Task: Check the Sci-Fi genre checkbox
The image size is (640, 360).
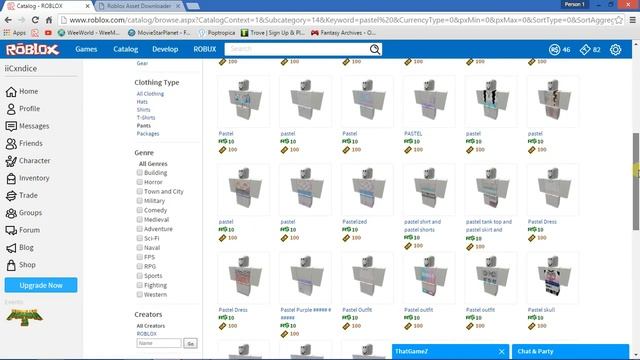Action: tap(140, 238)
